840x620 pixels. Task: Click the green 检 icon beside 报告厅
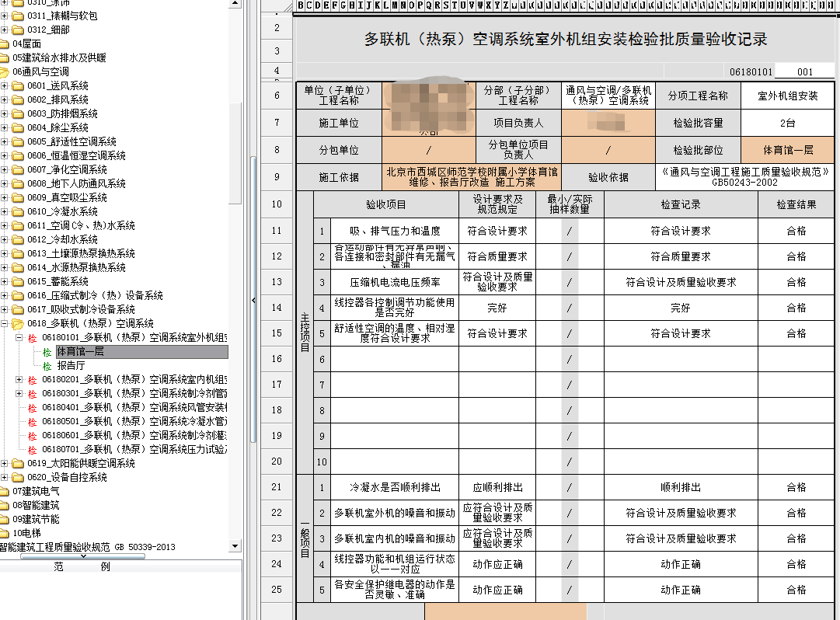point(47,366)
